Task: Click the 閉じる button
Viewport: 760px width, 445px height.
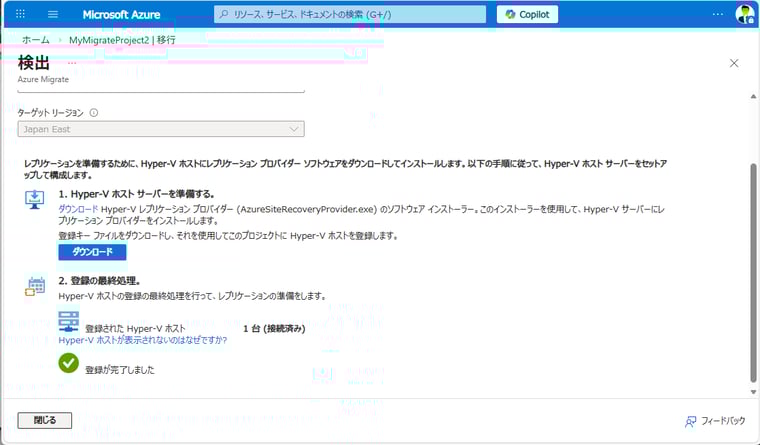Action: [x=45, y=420]
